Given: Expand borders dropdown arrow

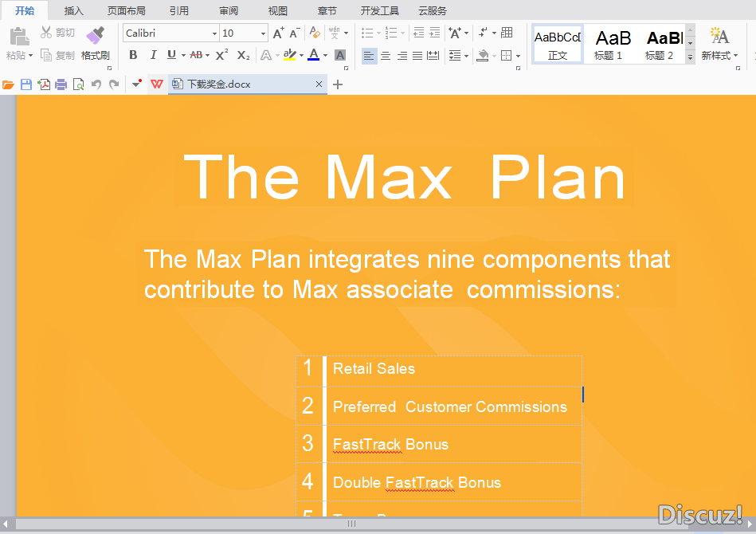Looking at the screenshot, I should point(519,56).
